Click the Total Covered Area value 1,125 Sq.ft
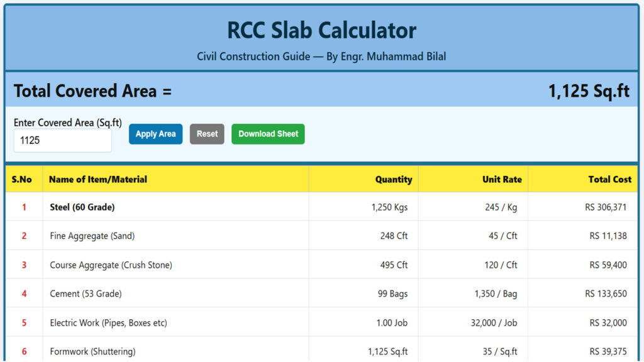 590,90
